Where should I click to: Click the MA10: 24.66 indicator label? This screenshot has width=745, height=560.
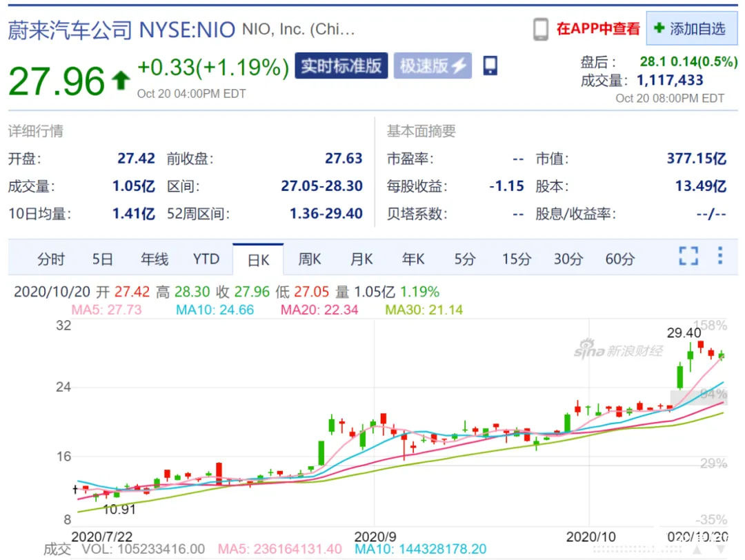(215, 310)
